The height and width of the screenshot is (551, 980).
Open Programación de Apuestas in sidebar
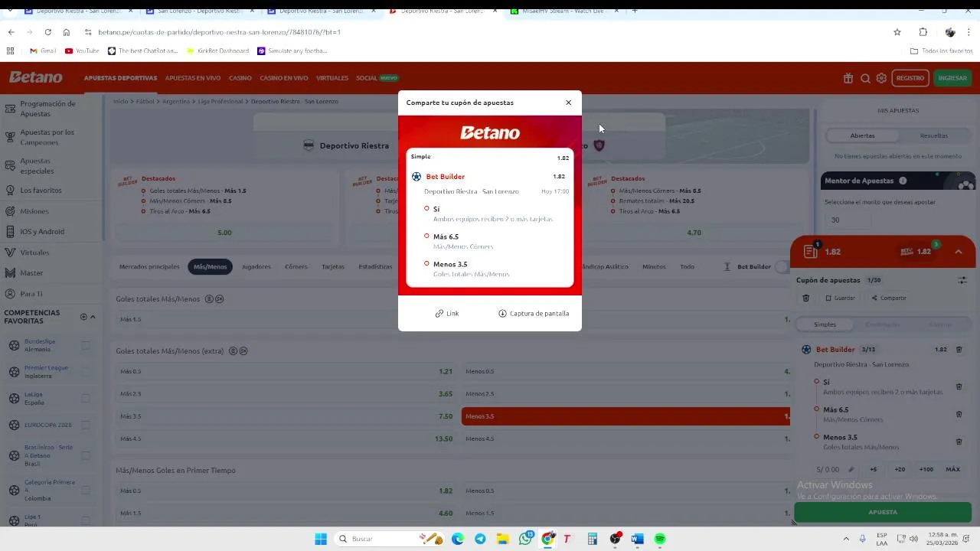[51, 109]
